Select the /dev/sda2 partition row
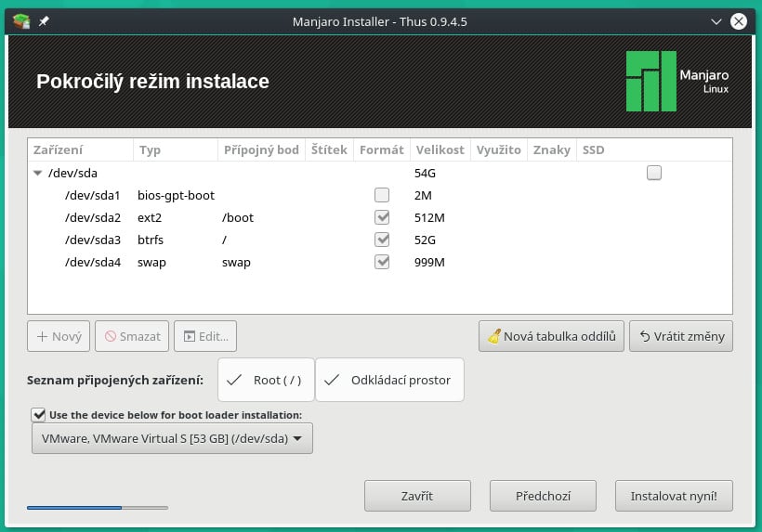 pyautogui.click(x=380, y=217)
